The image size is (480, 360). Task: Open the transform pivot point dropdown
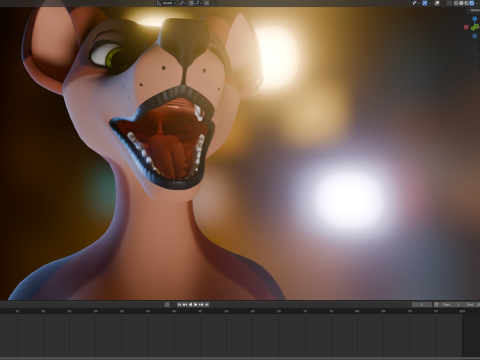(182, 3)
